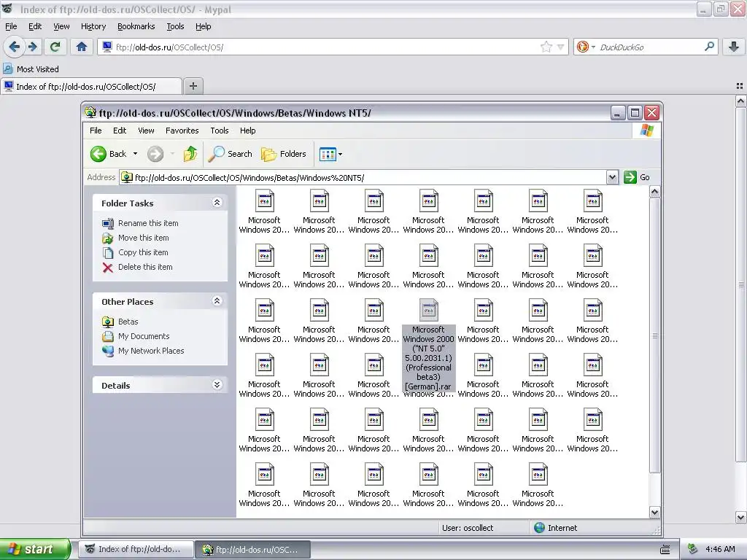Click the tray icon next to the clock

[693, 549]
